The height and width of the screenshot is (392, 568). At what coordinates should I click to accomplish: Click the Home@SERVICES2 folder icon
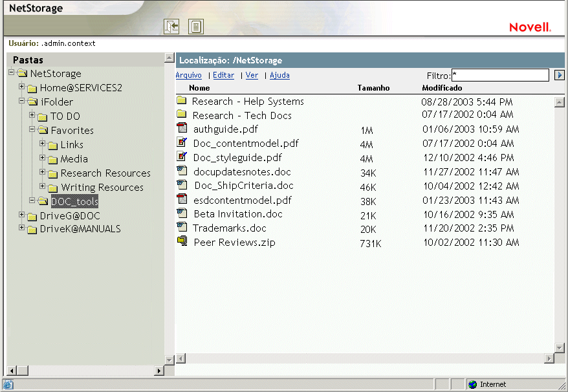[32, 89]
